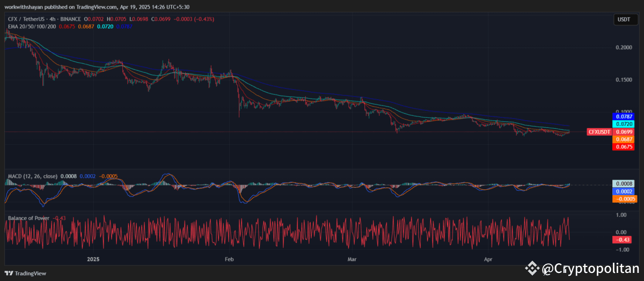Click the Apr label on time axis
The height and width of the screenshot is (281, 644).
click(488, 259)
